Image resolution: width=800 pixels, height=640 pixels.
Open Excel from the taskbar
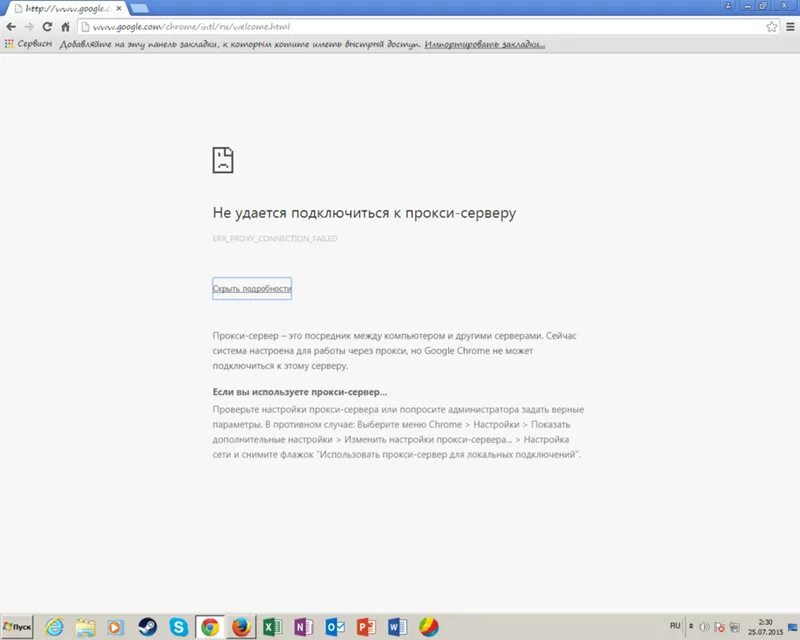click(x=272, y=627)
